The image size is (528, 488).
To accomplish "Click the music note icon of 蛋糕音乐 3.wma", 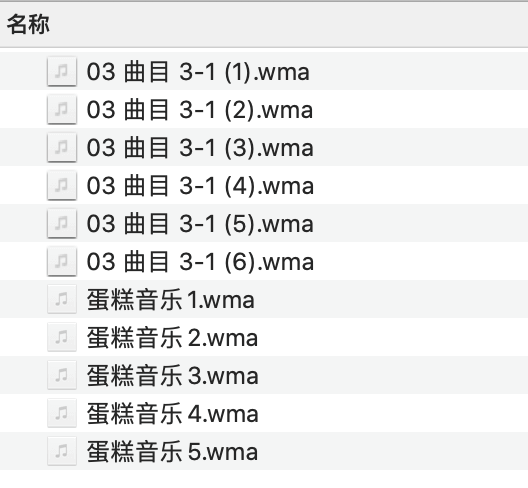I will coord(62,375).
